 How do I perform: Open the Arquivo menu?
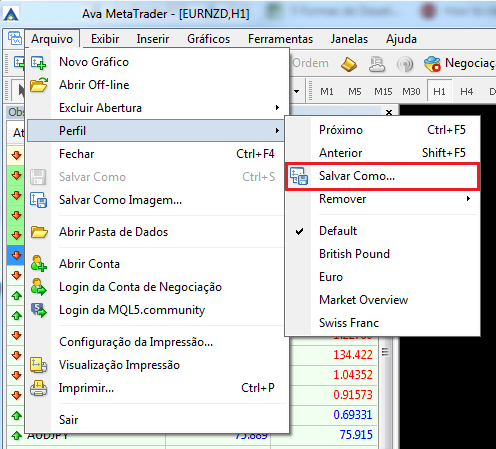pyautogui.click(x=52, y=39)
